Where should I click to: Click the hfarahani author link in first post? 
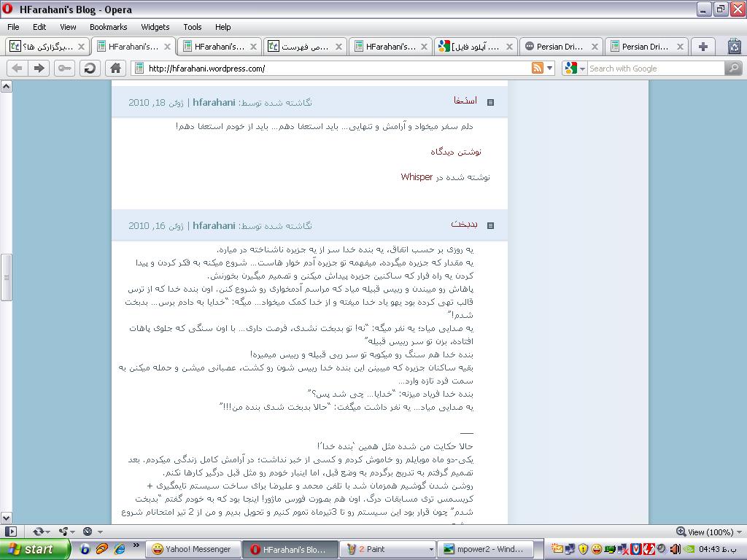pos(214,102)
